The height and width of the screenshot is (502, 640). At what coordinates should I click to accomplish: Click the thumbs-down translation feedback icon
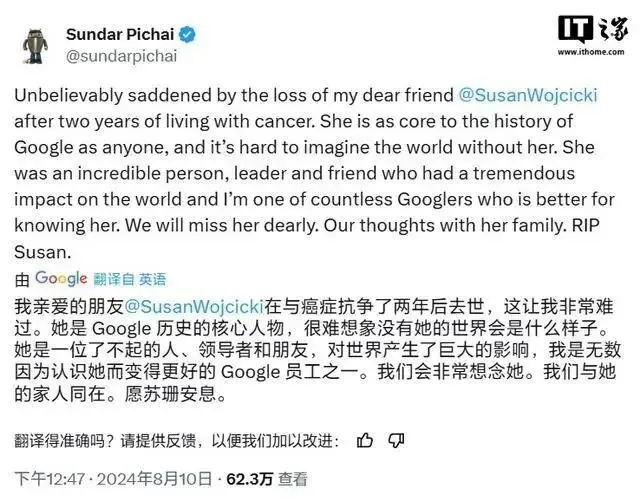click(396, 439)
